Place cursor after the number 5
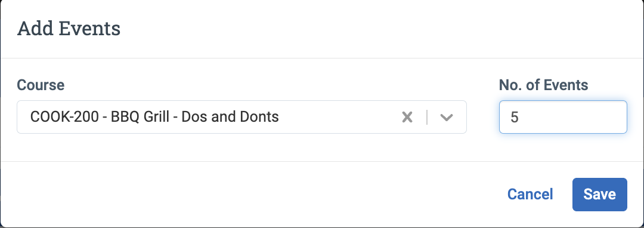 point(519,118)
